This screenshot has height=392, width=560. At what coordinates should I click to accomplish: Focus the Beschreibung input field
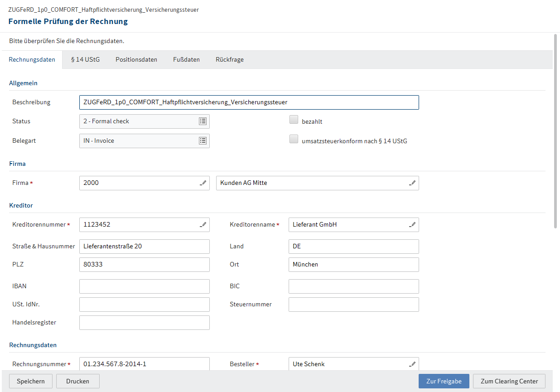point(249,102)
